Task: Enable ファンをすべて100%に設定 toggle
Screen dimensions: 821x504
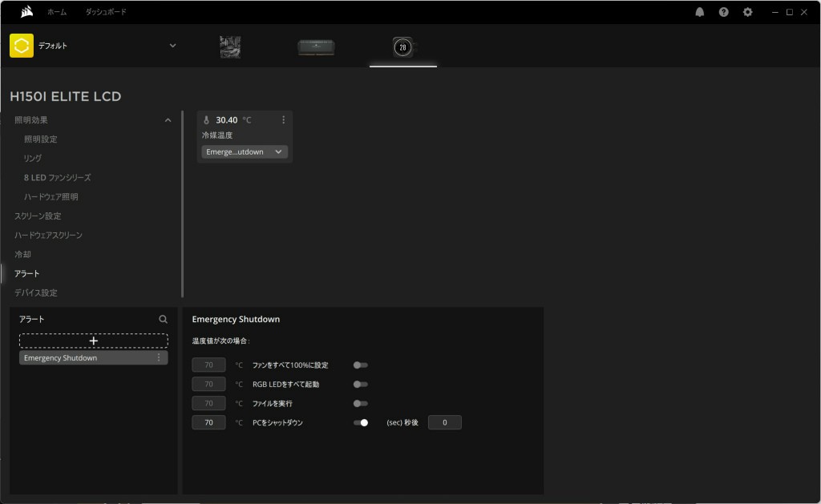Action: pyautogui.click(x=361, y=365)
